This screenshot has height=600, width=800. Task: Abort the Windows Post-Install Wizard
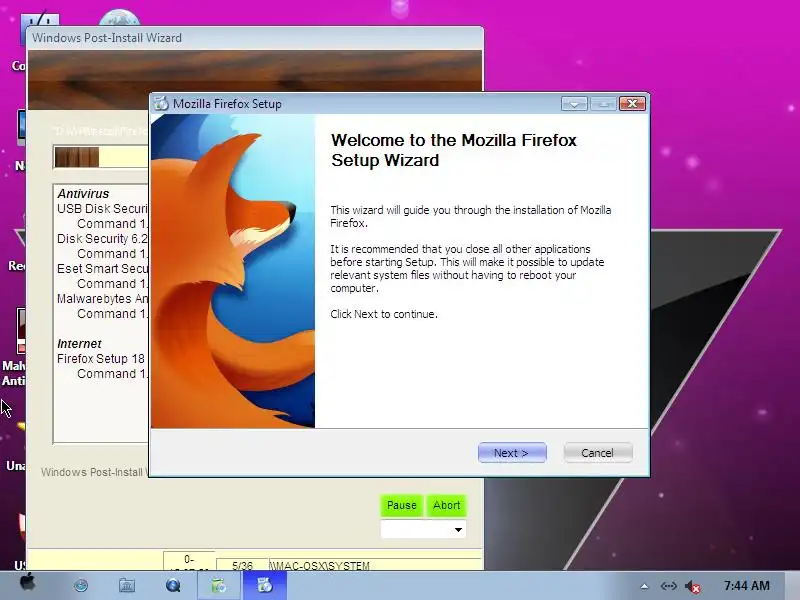(446, 505)
